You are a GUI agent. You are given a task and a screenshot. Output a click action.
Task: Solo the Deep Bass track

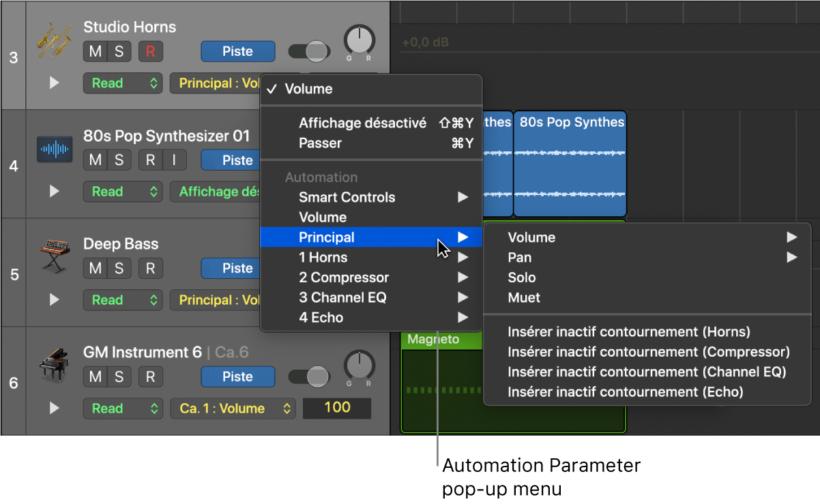[x=119, y=268]
